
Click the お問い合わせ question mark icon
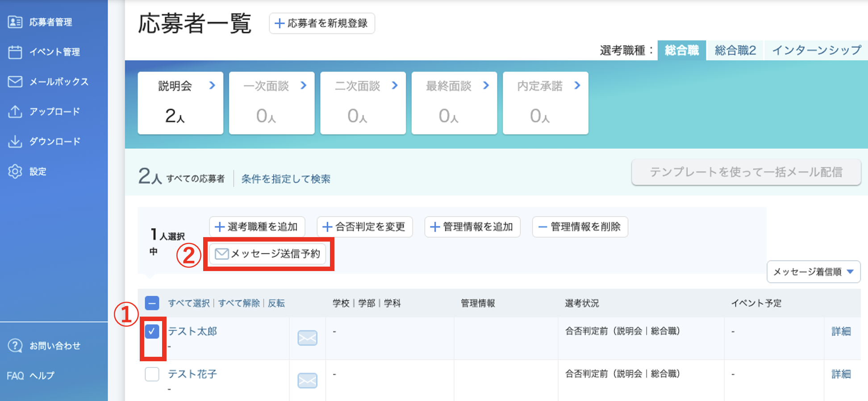15,346
